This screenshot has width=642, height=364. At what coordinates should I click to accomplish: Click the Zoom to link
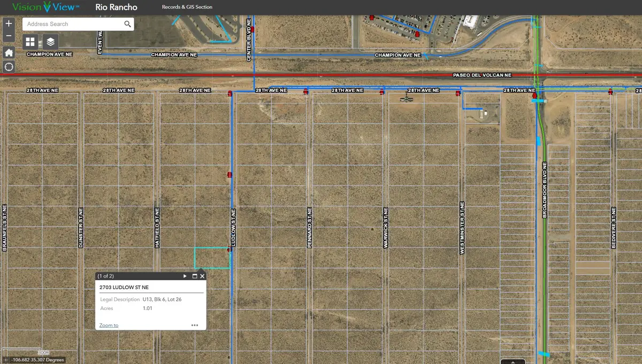point(109,325)
